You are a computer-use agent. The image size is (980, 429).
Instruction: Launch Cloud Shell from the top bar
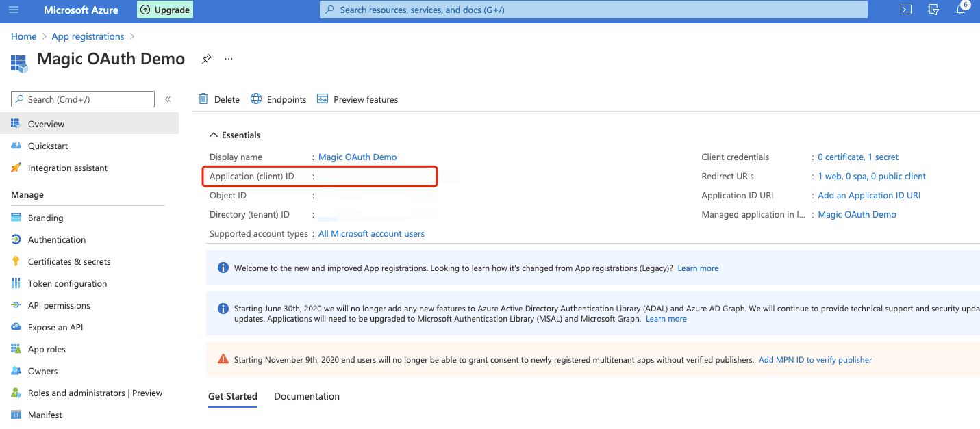[905, 10]
